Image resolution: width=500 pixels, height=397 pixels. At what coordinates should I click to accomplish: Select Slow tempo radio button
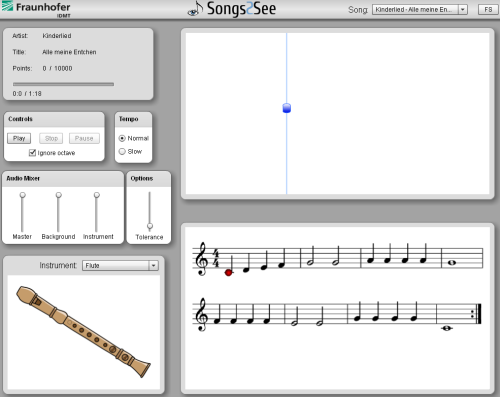coord(122,151)
